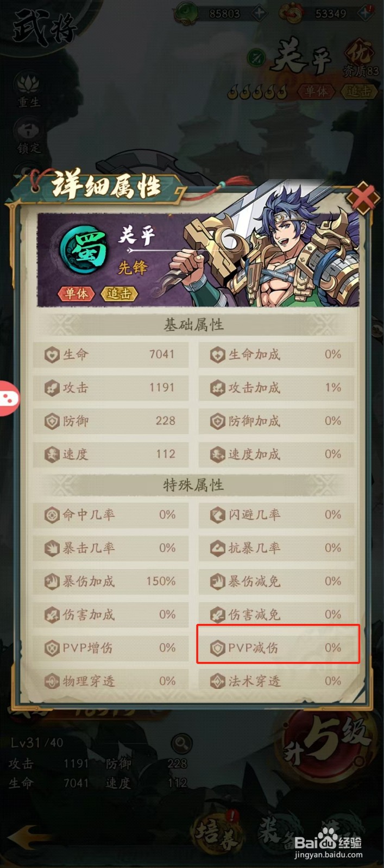Viewport: 384px width, 868px height.
Task: Tap the 生命 7041 attribute row
Action: (x=111, y=355)
